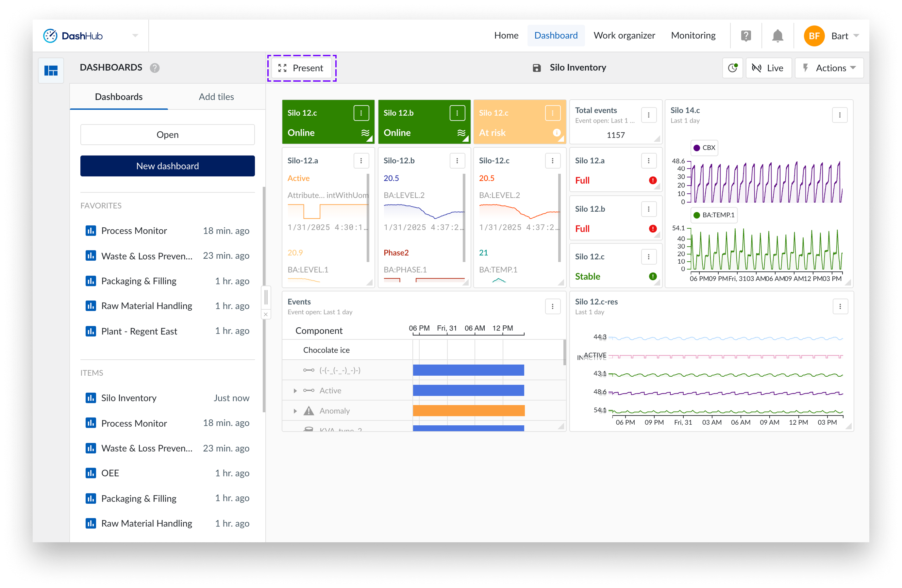Click the DASHBOARDS info question icon
The width and height of the screenshot is (902, 588).
[x=154, y=68]
